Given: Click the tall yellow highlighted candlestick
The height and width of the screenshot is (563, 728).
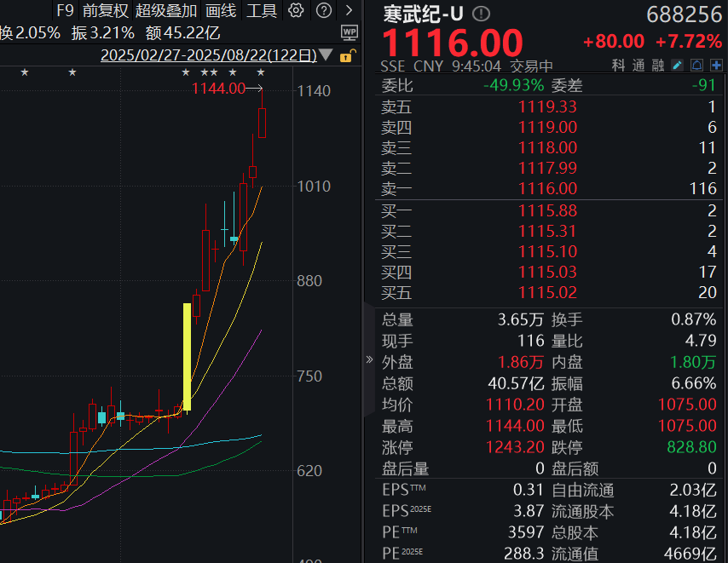Looking at the screenshot, I should coord(187,357).
